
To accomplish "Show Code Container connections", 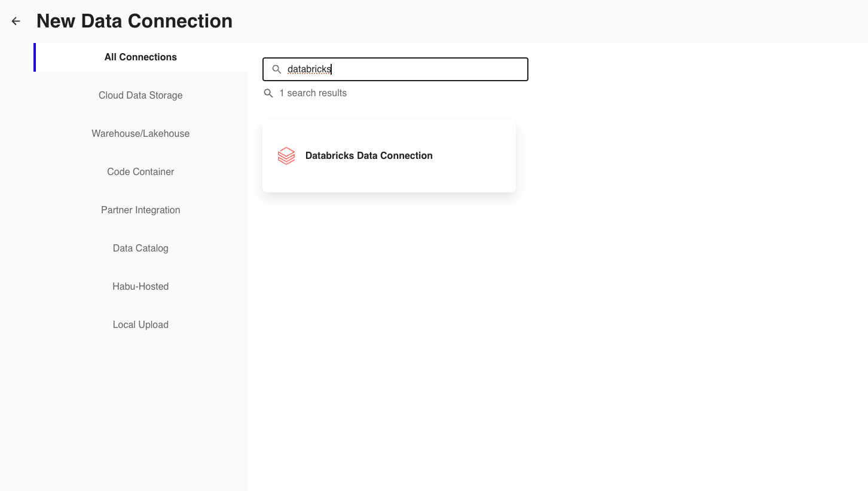I will [140, 172].
